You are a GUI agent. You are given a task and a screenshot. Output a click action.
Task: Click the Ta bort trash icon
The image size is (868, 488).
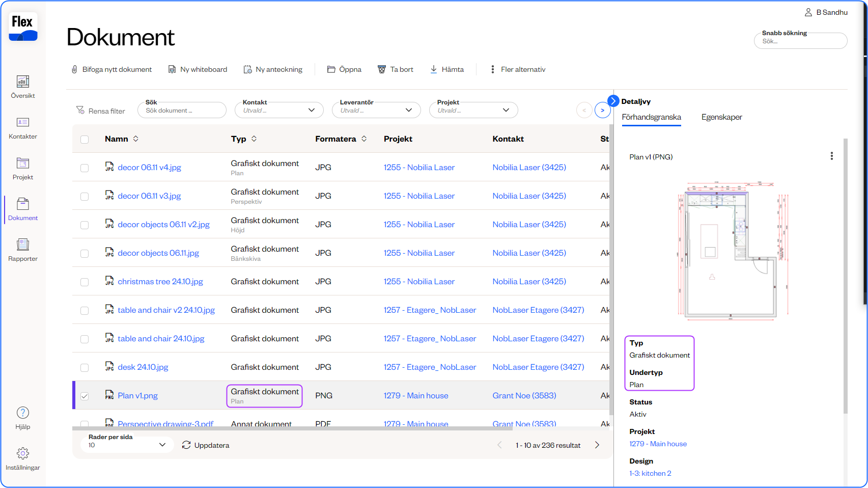[382, 69]
